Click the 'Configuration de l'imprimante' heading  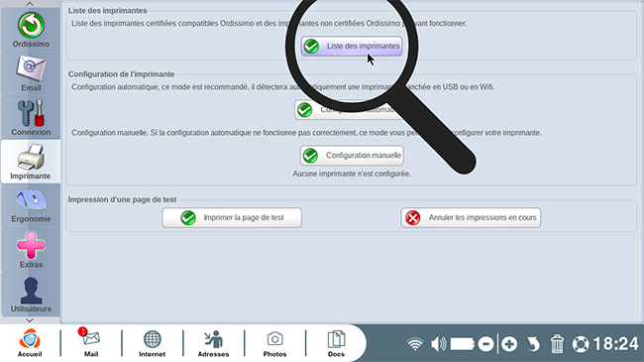point(121,74)
